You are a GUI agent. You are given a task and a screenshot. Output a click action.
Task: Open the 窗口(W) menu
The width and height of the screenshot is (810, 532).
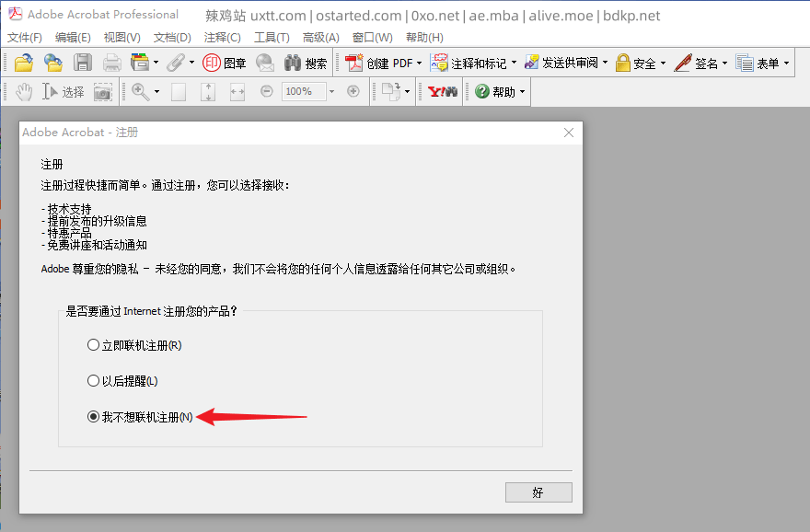[373, 38]
